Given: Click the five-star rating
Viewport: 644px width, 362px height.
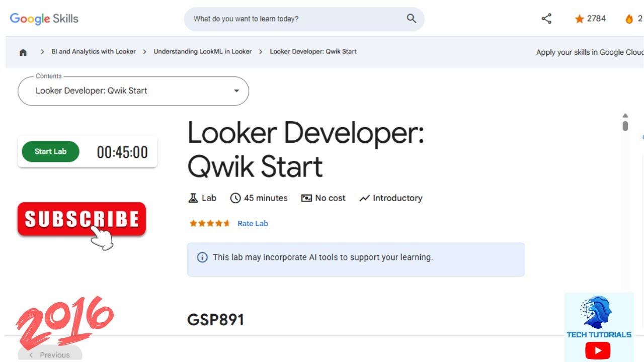Looking at the screenshot, I should pyautogui.click(x=210, y=224).
